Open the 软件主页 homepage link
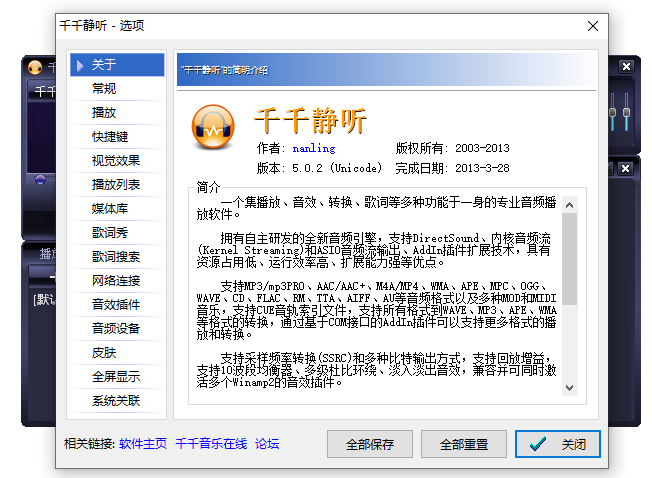The width and height of the screenshot is (652, 478). click(x=143, y=444)
